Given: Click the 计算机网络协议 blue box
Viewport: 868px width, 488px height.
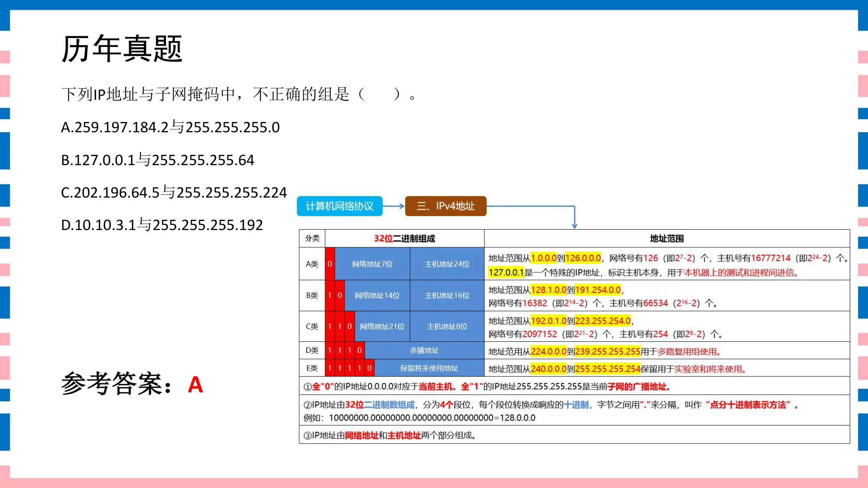Looking at the screenshot, I should pos(339,206).
